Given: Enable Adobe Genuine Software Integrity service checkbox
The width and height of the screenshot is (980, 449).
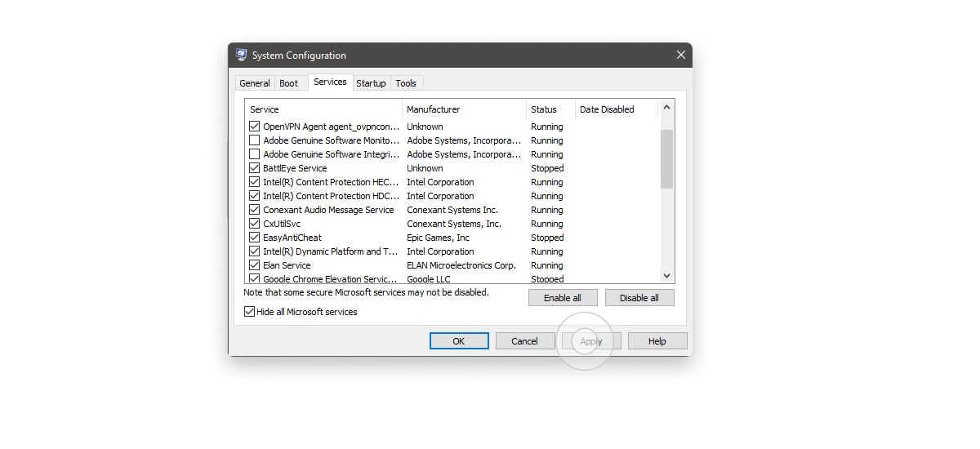Looking at the screenshot, I should tap(255, 154).
